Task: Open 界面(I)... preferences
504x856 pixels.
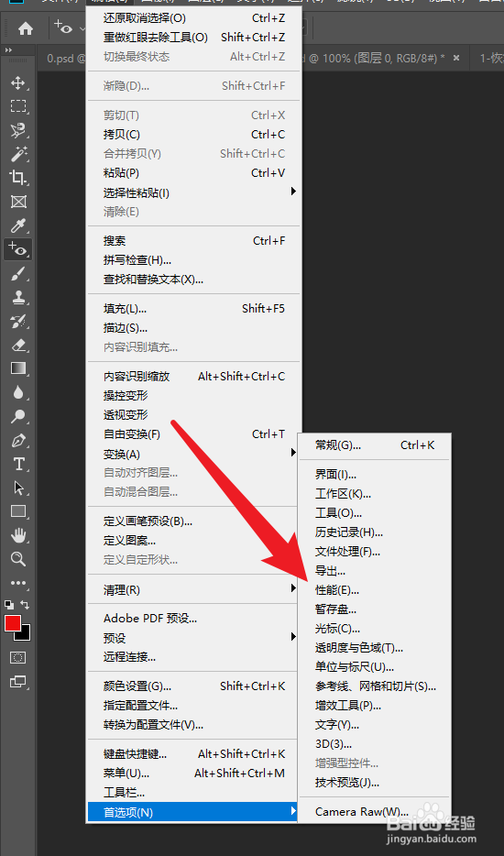Action: (x=374, y=475)
